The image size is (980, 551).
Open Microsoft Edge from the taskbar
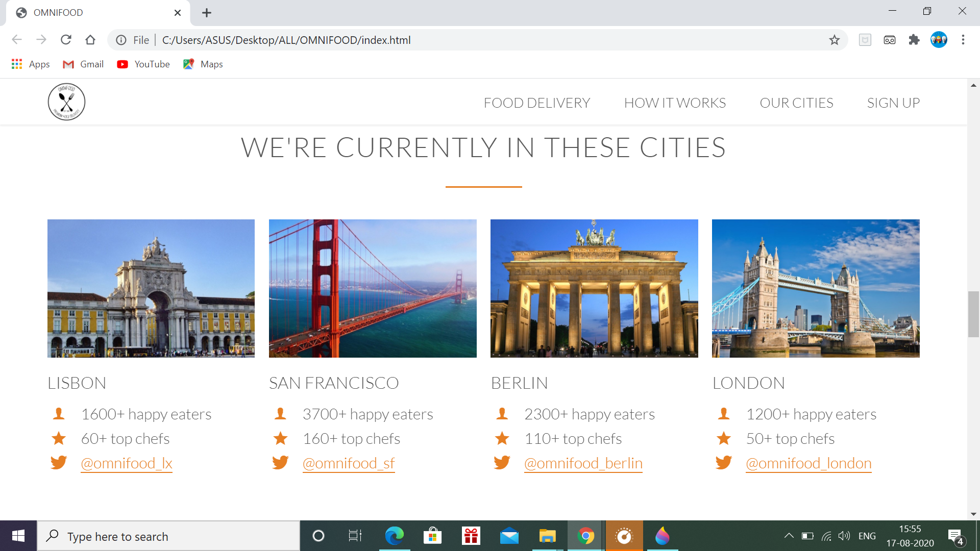click(x=394, y=536)
